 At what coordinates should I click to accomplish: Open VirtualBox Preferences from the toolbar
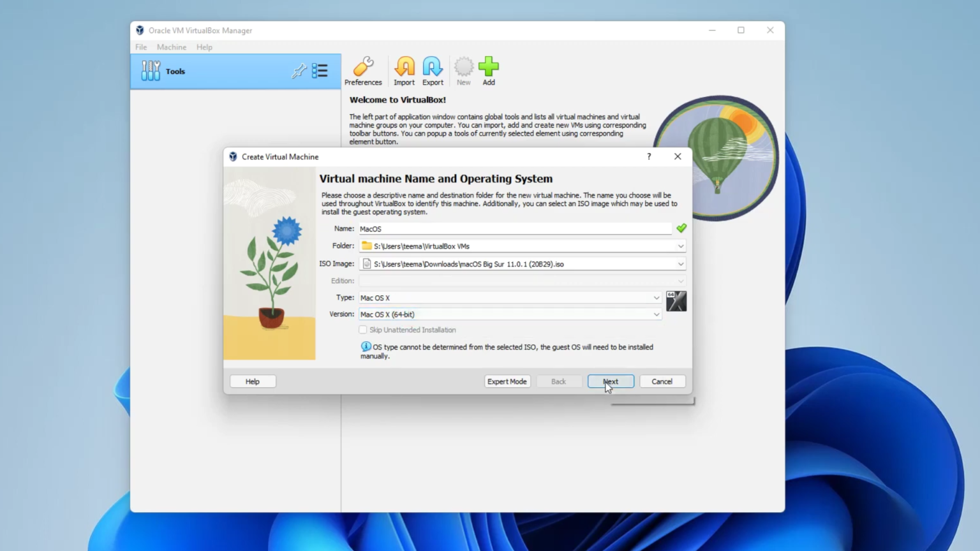363,70
